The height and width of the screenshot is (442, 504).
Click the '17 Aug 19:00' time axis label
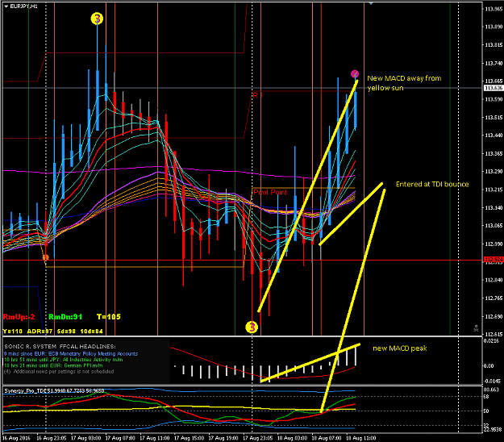pos(223,438)
